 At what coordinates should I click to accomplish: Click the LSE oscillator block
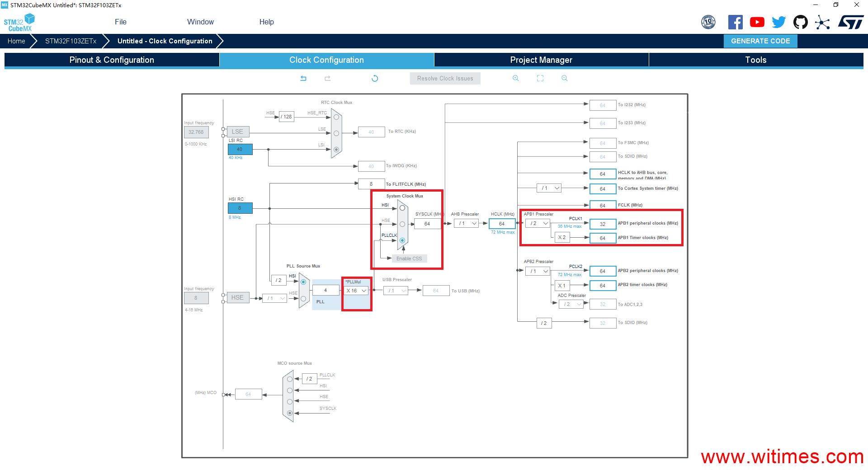coord(238,132)
